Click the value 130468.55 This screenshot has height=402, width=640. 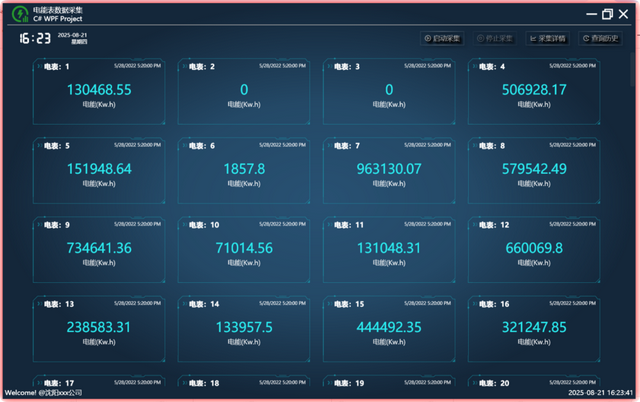(x=99, y=90)
